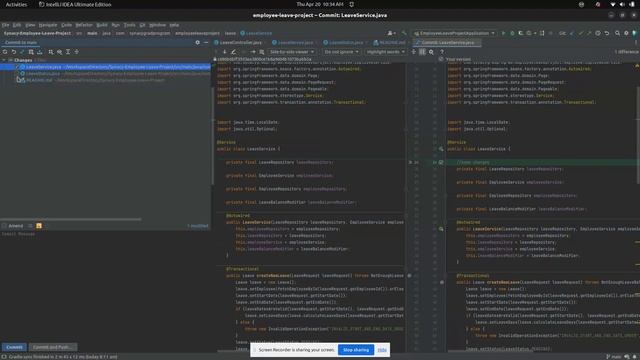Open diff help question mark
640x360 pixels.
(442, 52)
